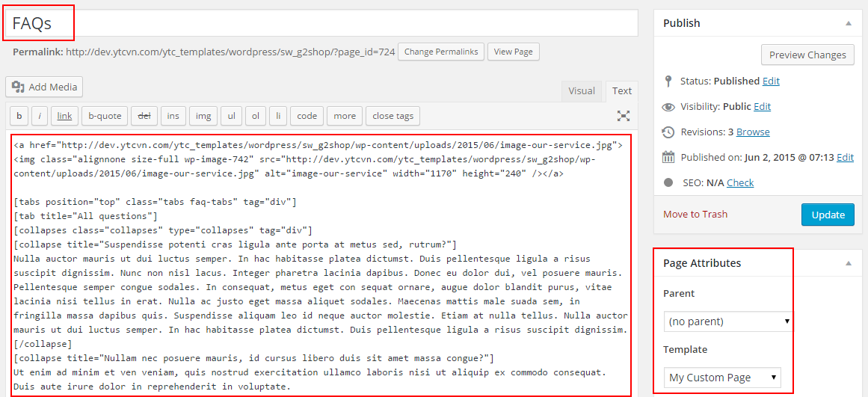Click the Add Media button

[x=44, y=87]
